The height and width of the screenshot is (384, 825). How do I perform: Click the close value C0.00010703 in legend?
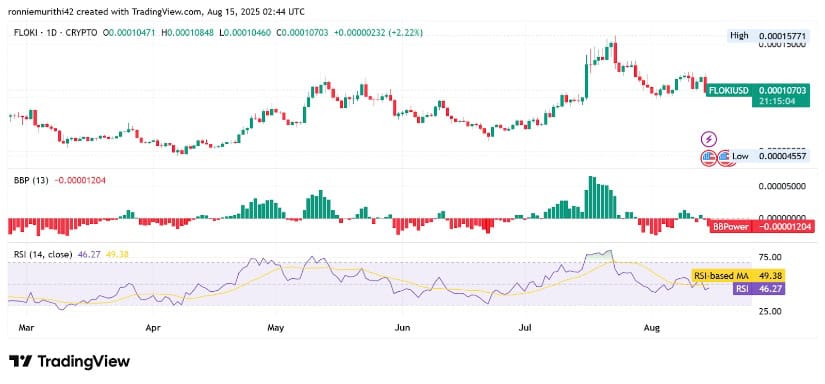click(303, 33)
